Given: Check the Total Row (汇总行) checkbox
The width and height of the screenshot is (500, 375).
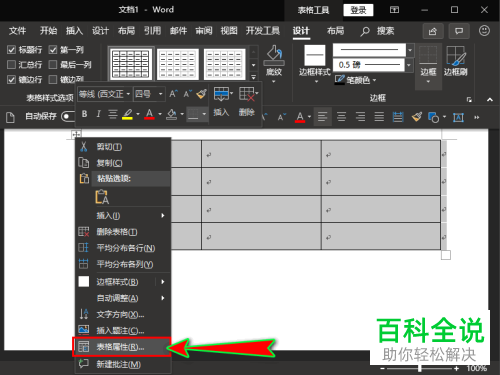Looking at the screenshot, I should [11, 64].
